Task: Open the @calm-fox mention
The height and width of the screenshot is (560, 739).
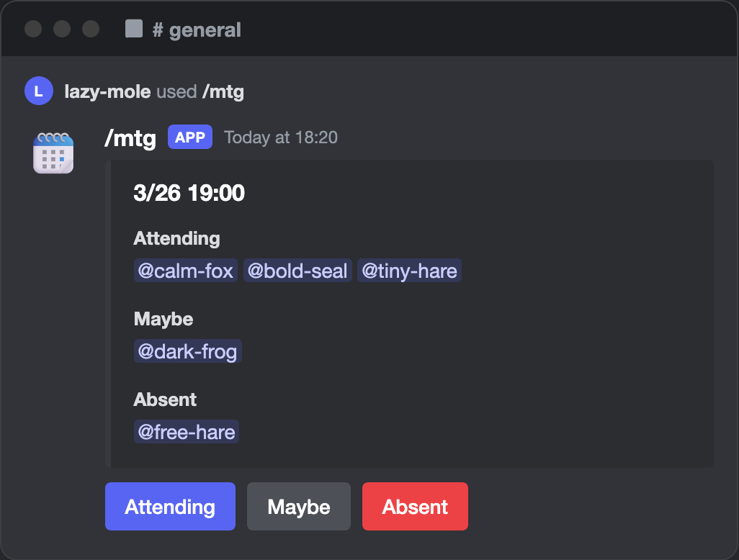Action: (x=186, y=271)
